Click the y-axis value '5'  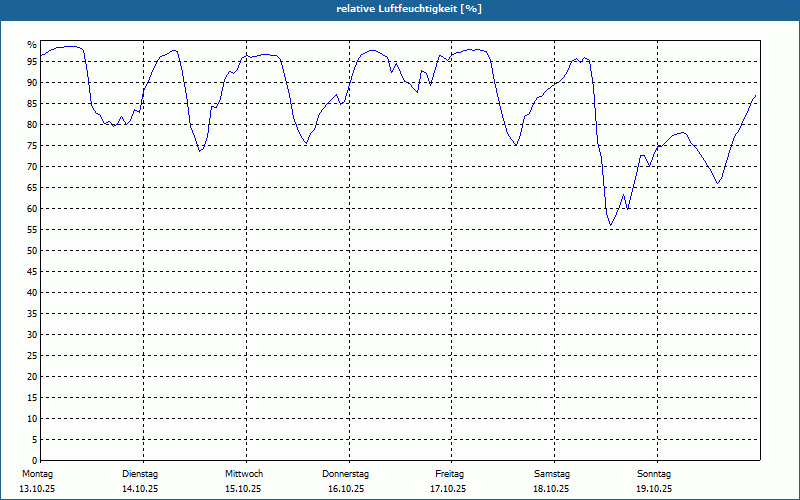tap(34, 440)
